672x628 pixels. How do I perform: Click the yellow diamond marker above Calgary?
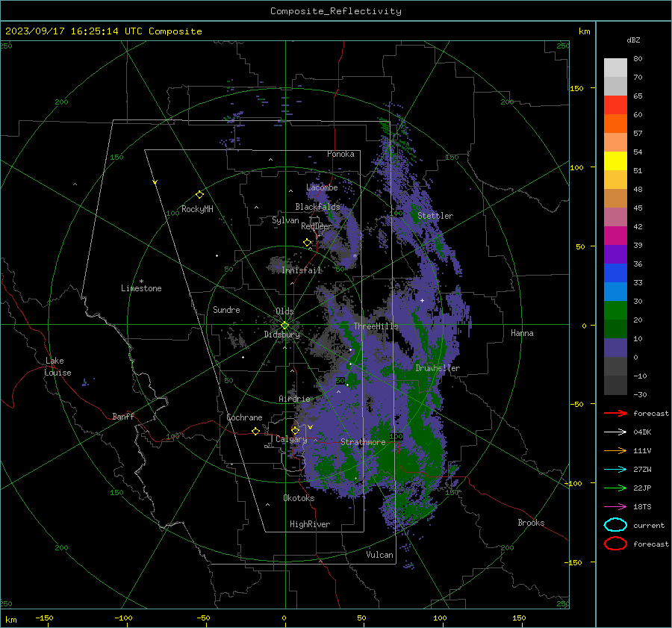click(x=295, y=430)
